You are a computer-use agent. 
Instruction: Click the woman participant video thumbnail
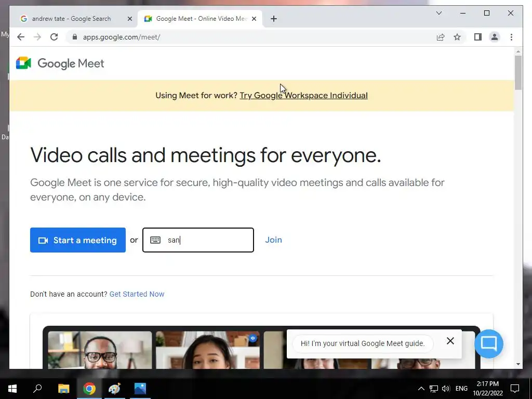click(x=208, y=350)
